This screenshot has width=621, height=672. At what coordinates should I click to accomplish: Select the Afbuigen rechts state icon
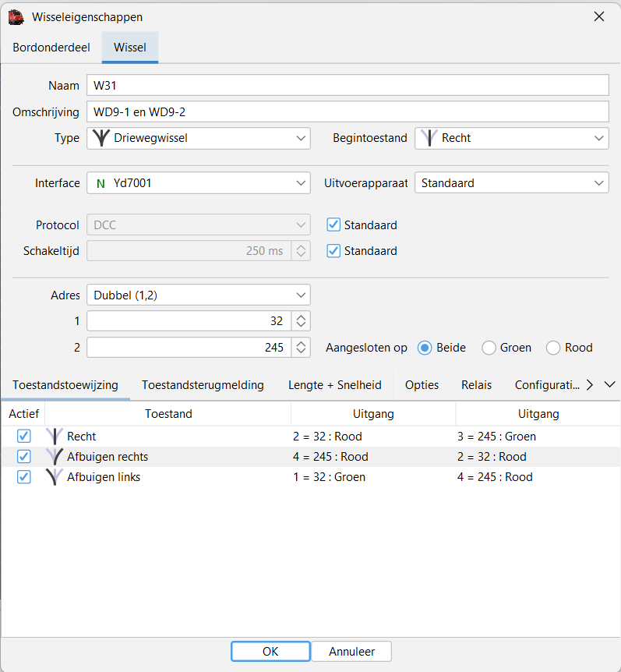pos(54,457)
